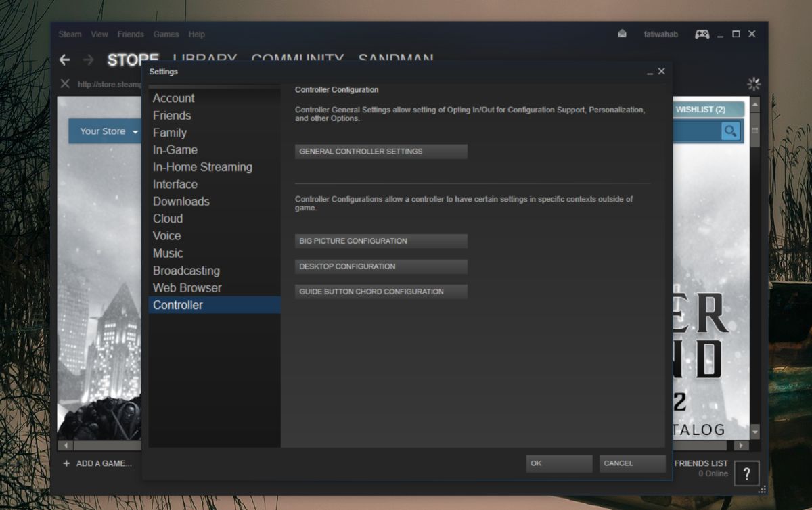
Task: Open Voice settings category
Action: [215, 236]
